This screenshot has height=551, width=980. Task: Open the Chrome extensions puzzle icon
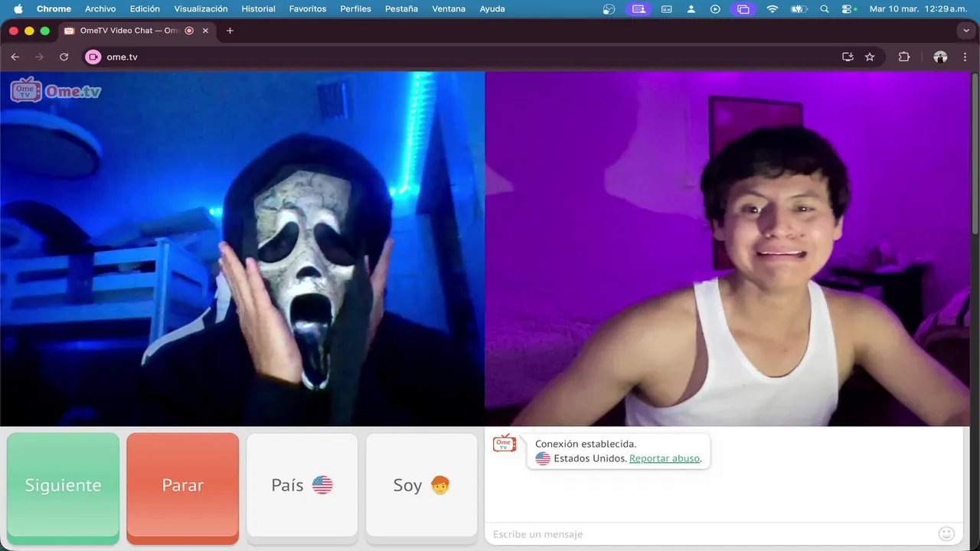point(904,57)
